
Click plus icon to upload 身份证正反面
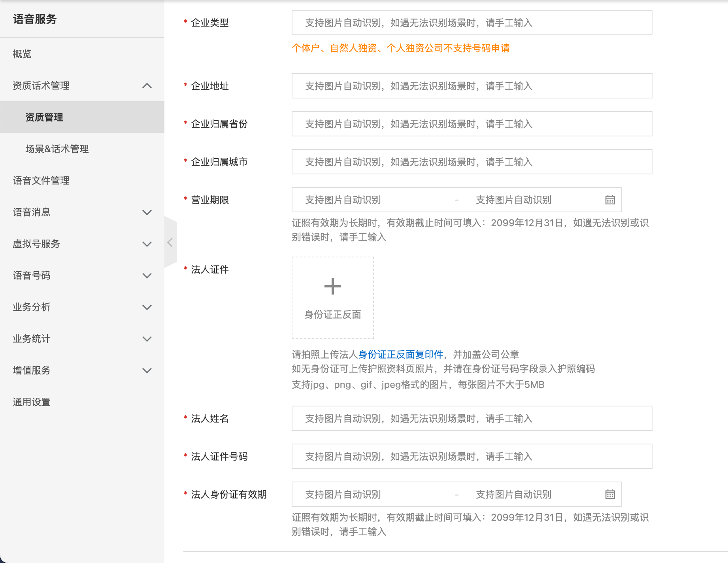click(332, 287)
